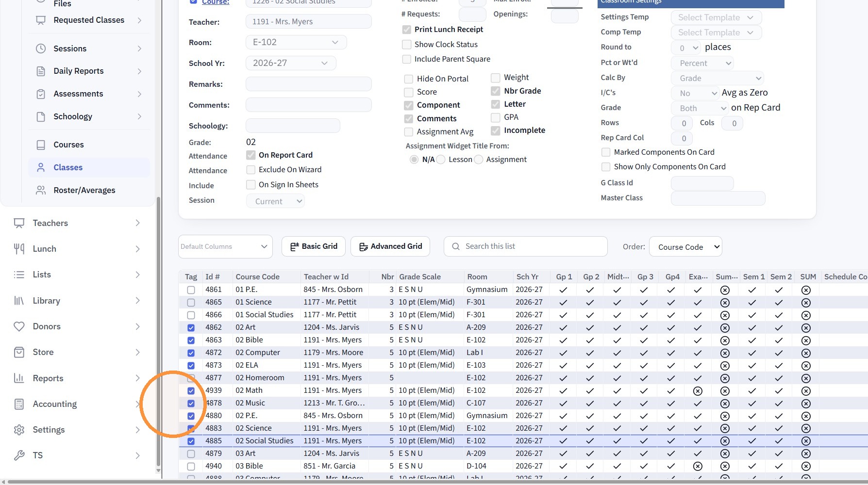Click the search magnifier icon
The width and height of the screenshot is (868, 485).
(455, 246)
